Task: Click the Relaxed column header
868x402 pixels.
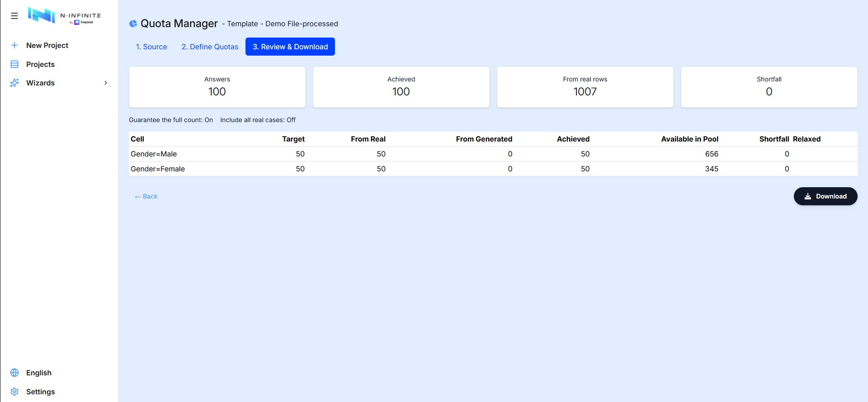Action: pyautogui.click(x=807, y=139)
